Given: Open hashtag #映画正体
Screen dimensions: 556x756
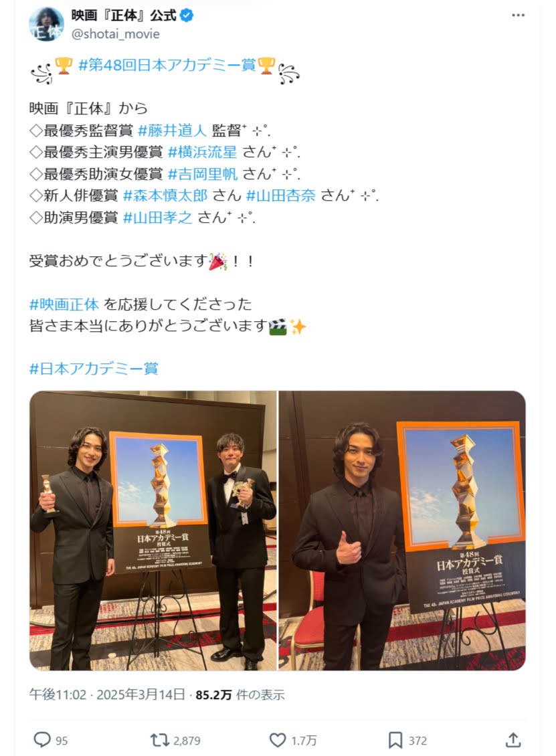Looking at the screenshot, I should click(64, 304).
